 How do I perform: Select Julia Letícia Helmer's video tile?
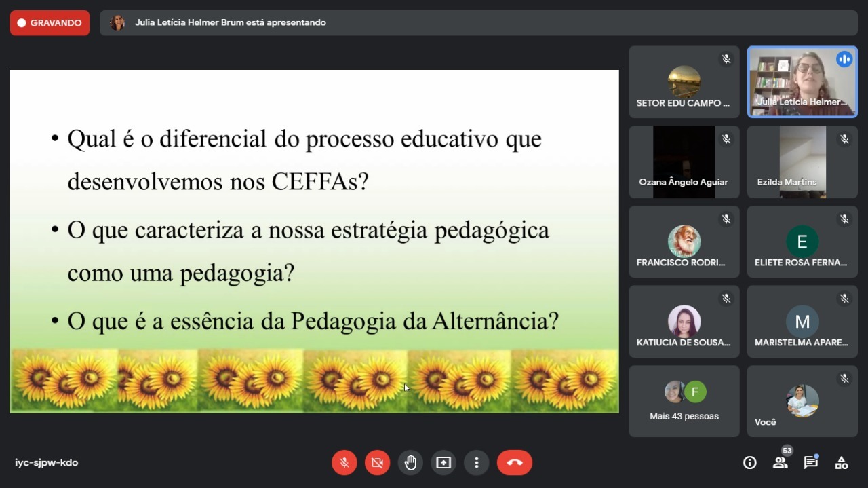(x=802, y=82)
